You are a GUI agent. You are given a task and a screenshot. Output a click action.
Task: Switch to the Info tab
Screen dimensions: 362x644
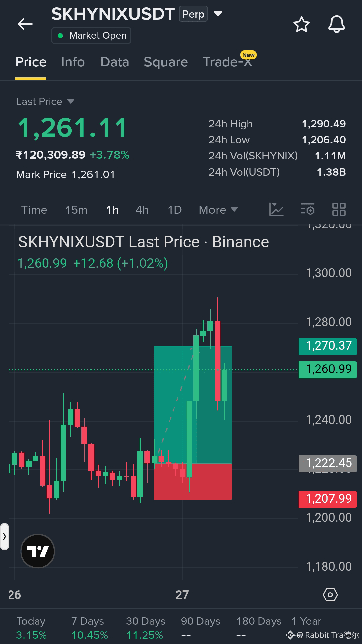pyautogui.click(x=73, y=62)
